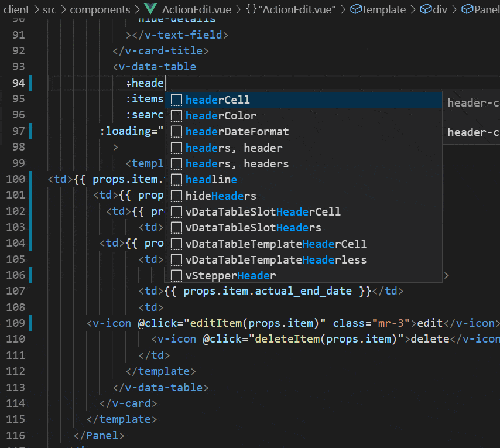Open ActionEdit.vue file name in breadcrumb
Screen dimensions: 500x448
point(196,9)
